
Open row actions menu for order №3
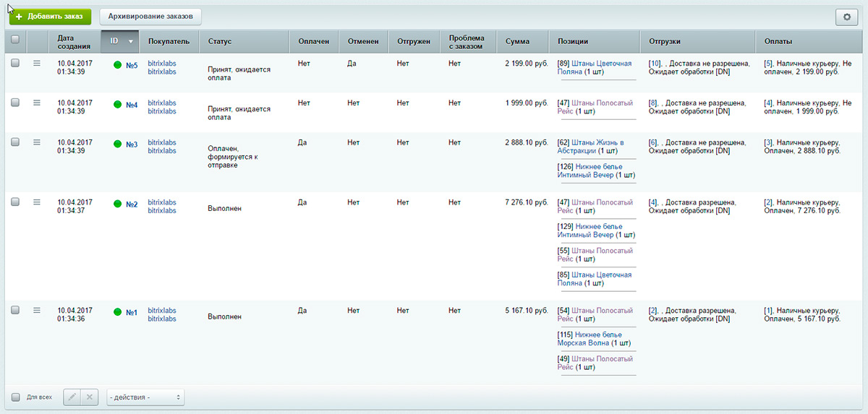[37, 142]
